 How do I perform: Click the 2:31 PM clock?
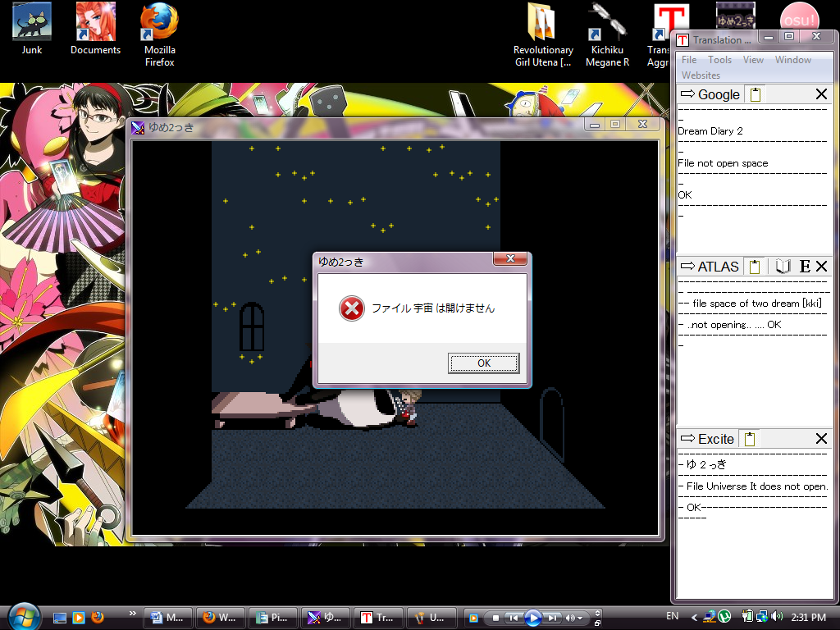pyautogui.click(x=808, y=617)
